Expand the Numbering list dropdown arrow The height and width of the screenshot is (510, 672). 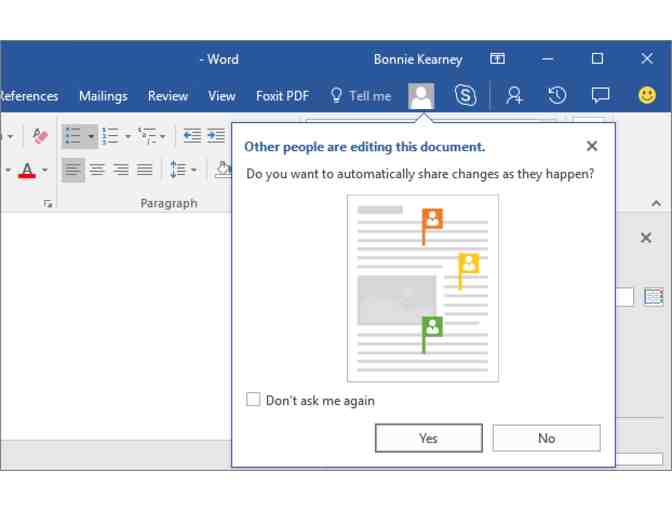[128, 136]
